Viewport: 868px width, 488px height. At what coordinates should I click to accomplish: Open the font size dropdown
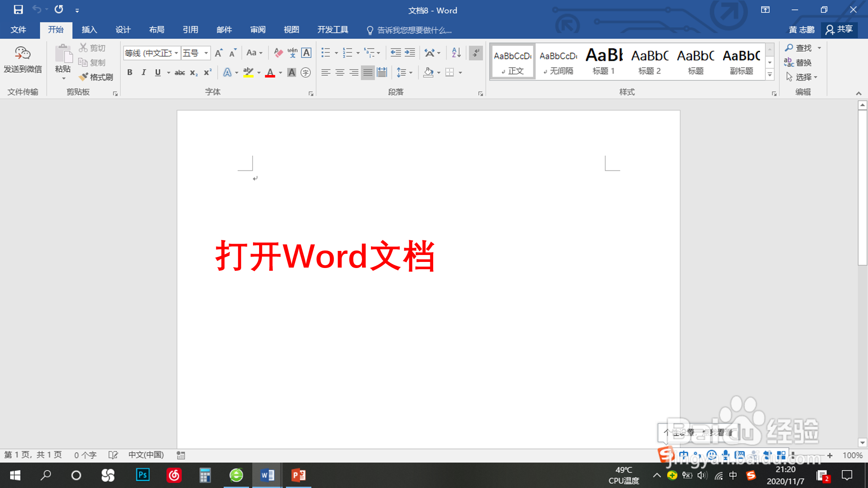point(206,53)
